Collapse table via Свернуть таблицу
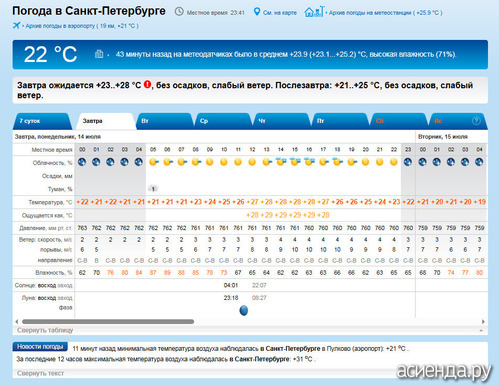 click(x=45, y=330)
